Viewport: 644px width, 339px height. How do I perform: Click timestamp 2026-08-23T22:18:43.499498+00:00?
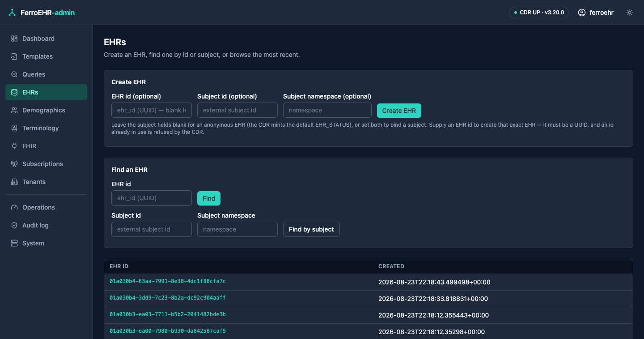[x=434, y=282]
